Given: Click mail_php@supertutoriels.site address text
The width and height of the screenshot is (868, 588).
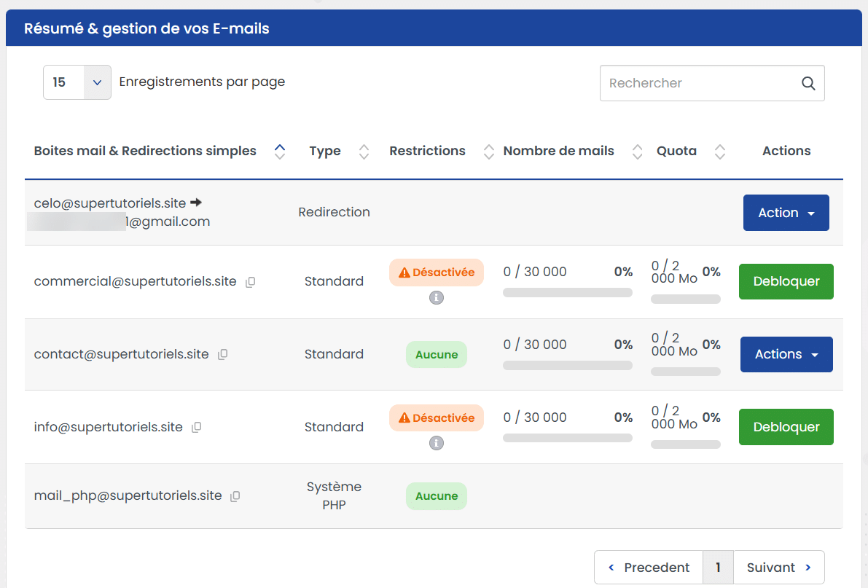Looking at the screenshot, I should pos(128,495).
